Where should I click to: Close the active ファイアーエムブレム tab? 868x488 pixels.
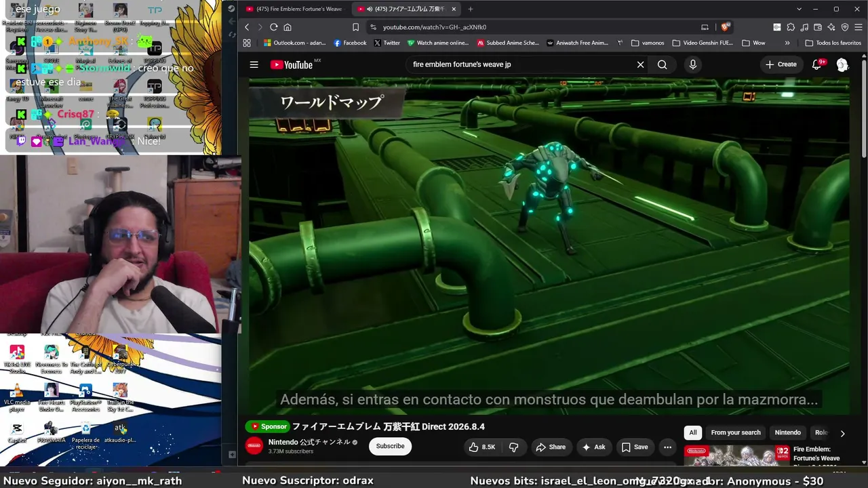[454, 9]
